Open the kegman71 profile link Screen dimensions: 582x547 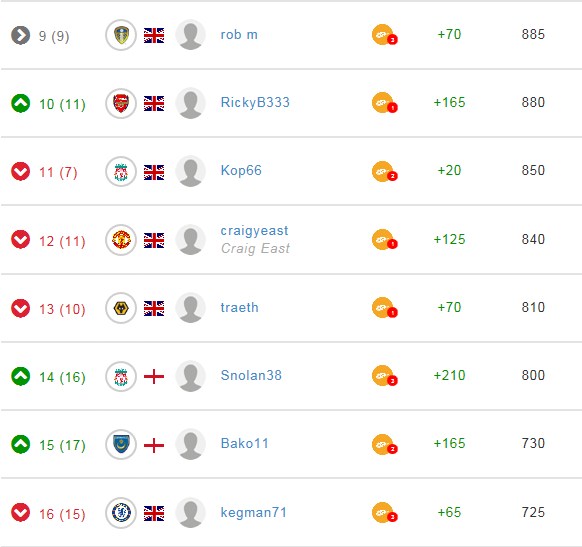coord(254,512)
